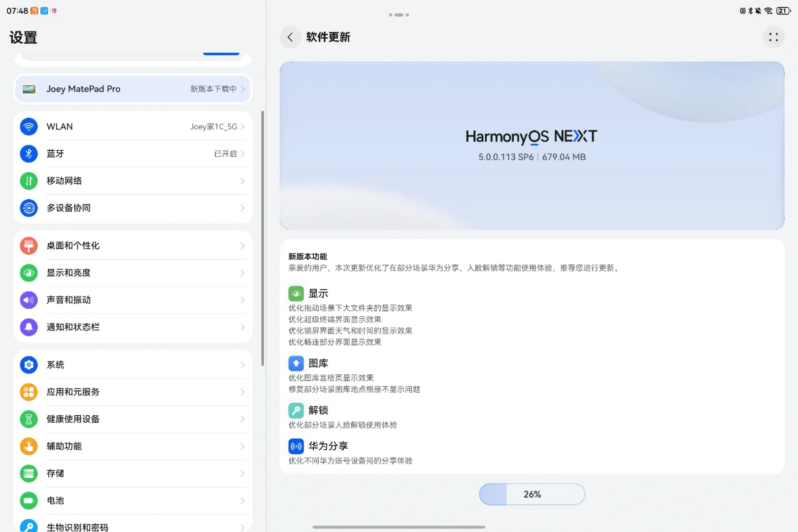This screenshot has height=532, width=798.
Task: Tap the 生物识别和密码 key icon
Action: (x=29, y=526)
